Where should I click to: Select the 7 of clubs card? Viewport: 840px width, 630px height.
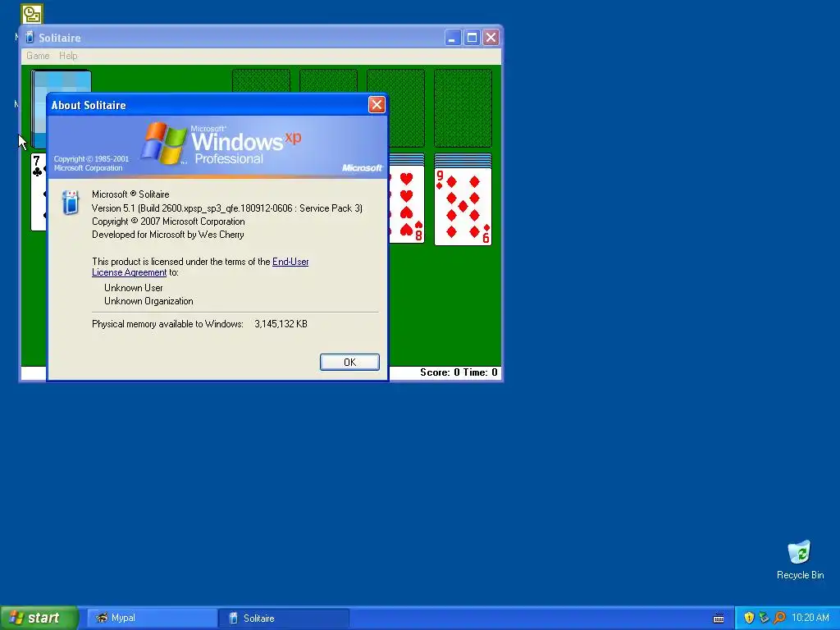38,192
